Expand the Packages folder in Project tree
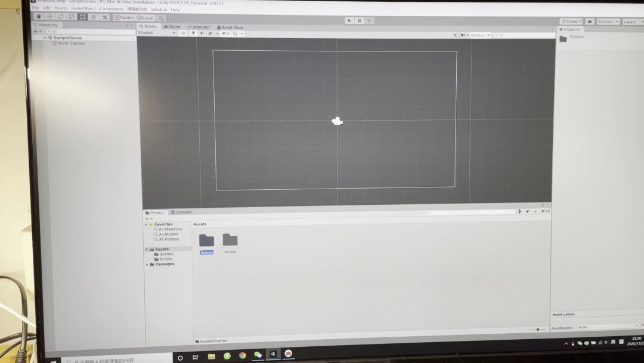 tap(147, 264)
